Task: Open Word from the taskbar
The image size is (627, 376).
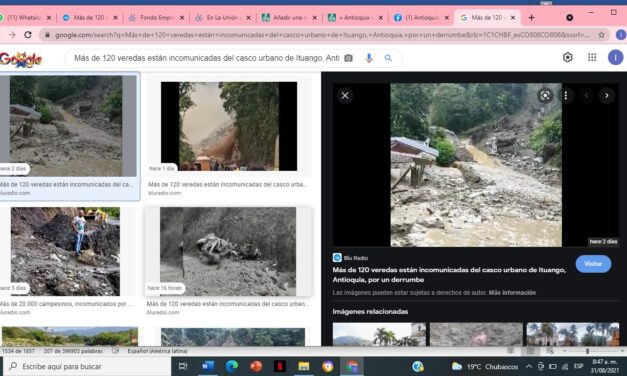Action: [208, 366]
